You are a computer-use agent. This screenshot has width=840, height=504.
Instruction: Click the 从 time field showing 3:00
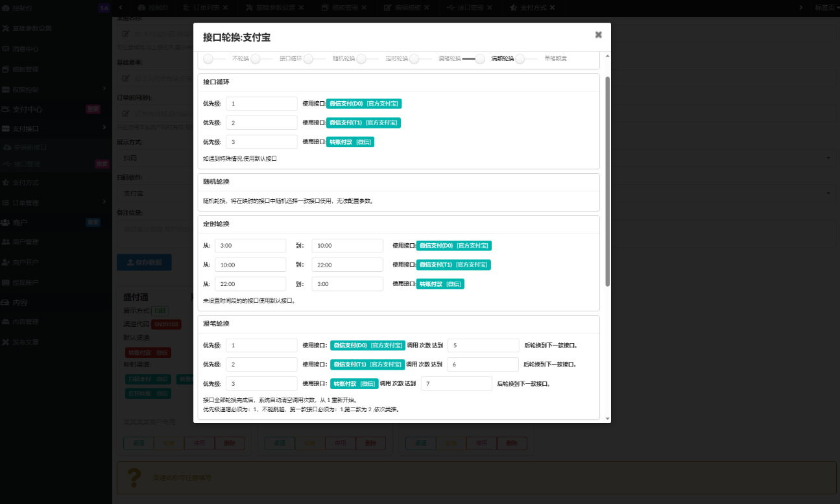tap(250, 246)
